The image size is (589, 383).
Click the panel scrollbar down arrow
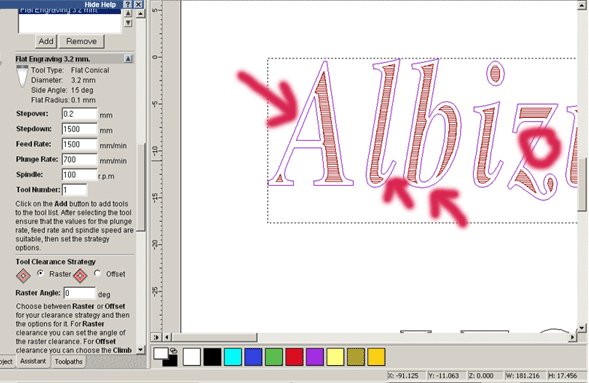point(140,350)
